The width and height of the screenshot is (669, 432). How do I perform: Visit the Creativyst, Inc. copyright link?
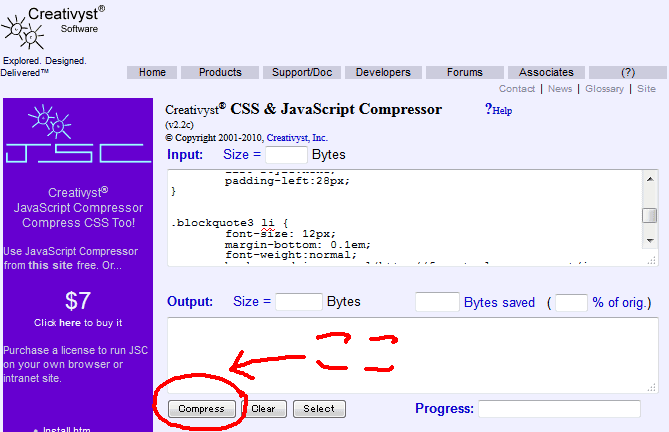297,138
